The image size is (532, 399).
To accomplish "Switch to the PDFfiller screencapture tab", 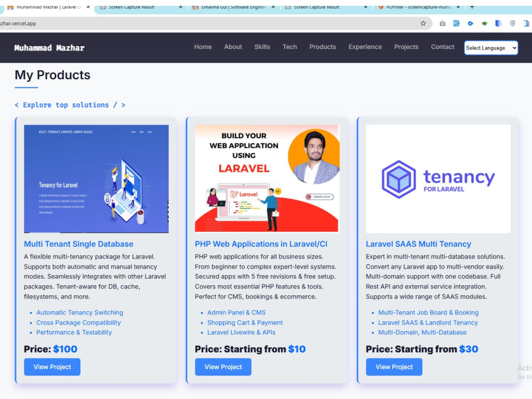I will click(x=418, y=7).
